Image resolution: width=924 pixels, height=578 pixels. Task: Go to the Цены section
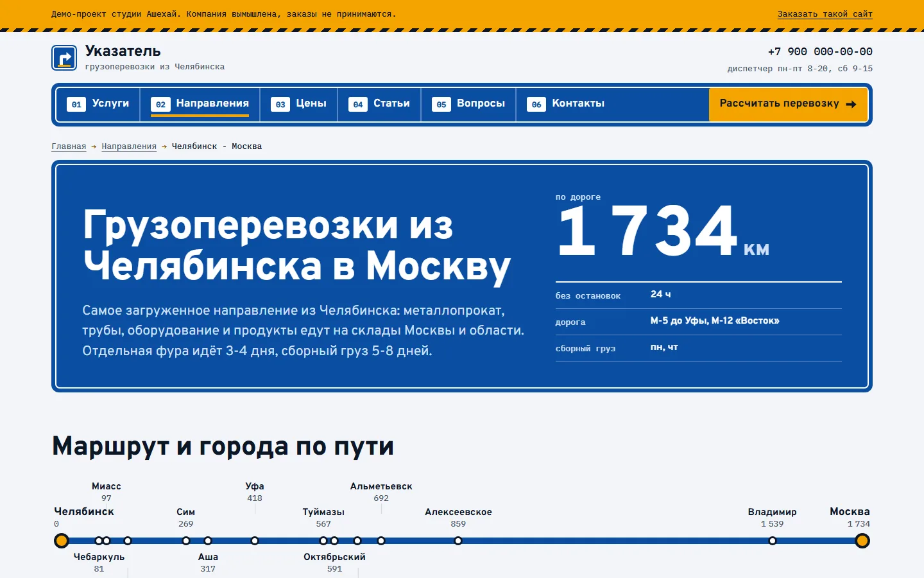(x=298, y=104)
